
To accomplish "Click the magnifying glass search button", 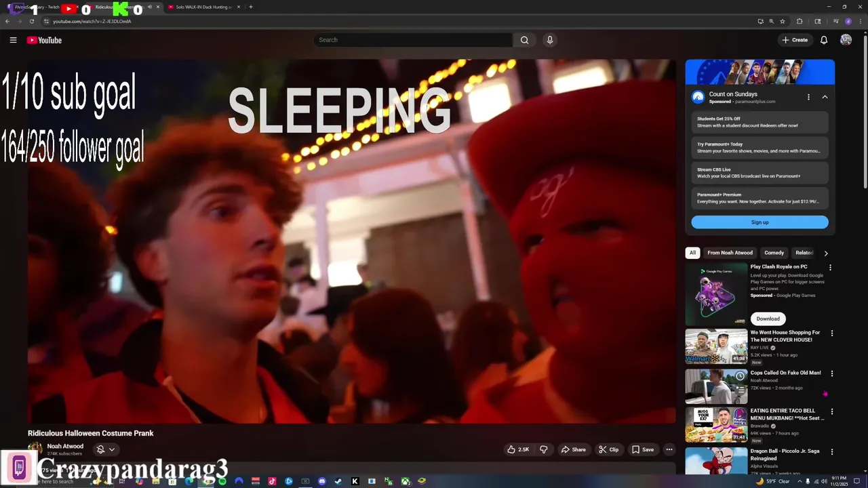I will pos(524,40).
